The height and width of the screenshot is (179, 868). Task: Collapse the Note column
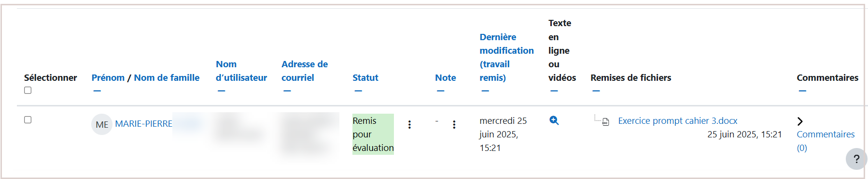[440, 91]
